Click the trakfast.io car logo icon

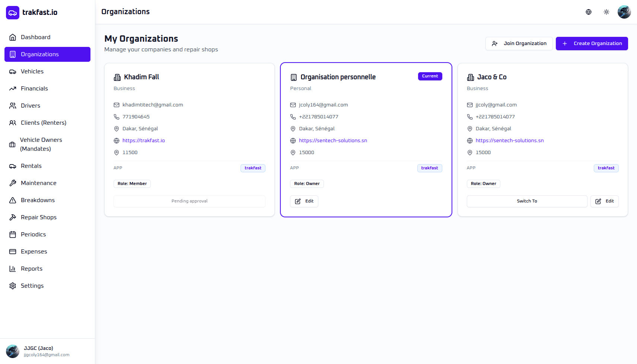13,13
